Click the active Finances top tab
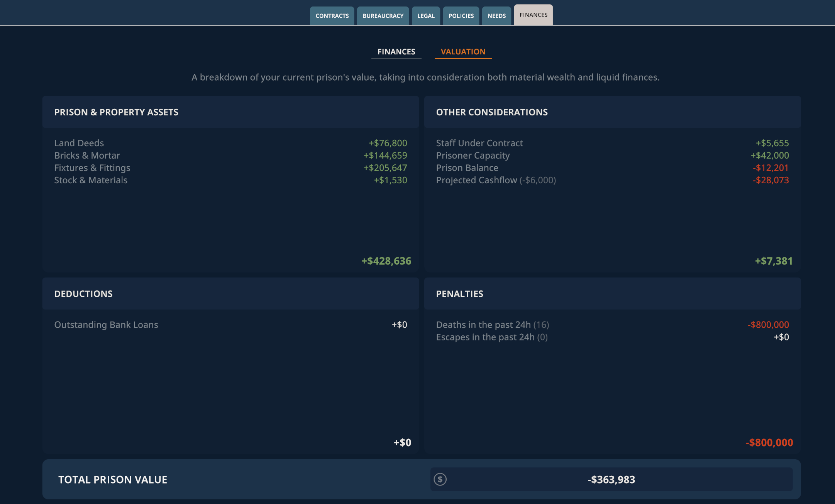This screenshot has width=835, height=504. (x=533, y=15)
